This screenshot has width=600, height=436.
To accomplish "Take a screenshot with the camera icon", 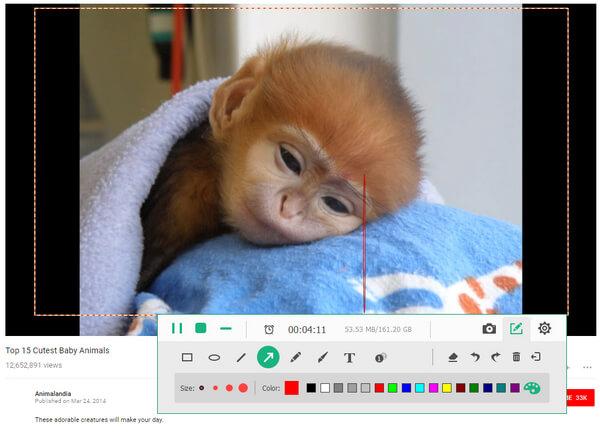I will [x=489, y=328].
